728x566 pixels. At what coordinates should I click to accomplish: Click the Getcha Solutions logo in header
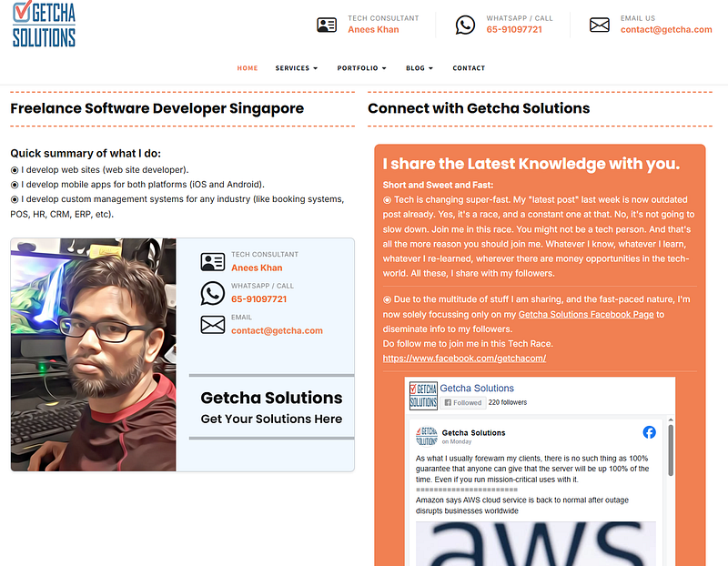44,25
